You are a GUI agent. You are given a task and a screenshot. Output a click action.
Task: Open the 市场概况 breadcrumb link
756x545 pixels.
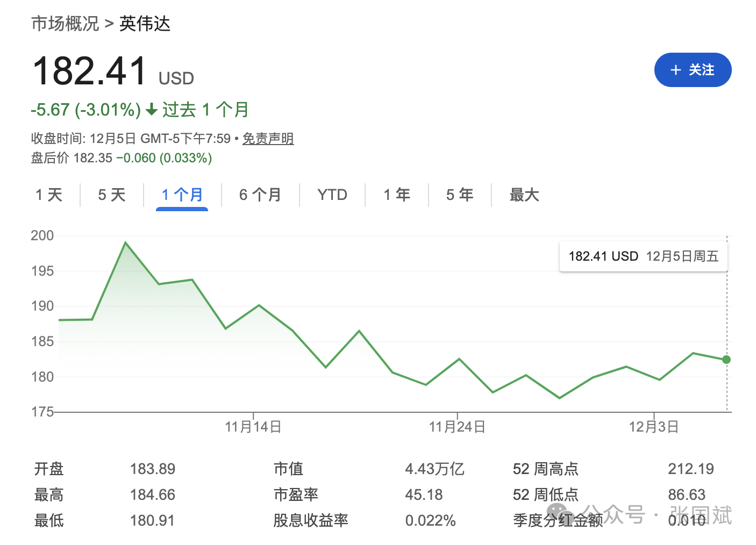click(x=65, y=24)
